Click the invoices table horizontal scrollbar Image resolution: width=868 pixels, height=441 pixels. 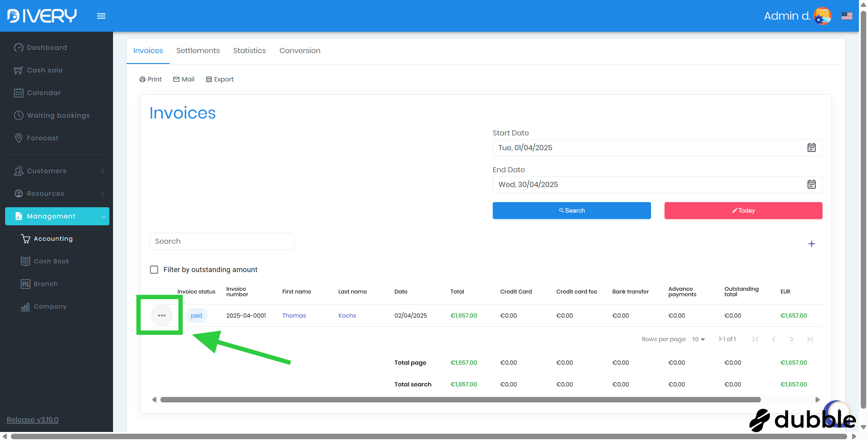tap(460, 399)
